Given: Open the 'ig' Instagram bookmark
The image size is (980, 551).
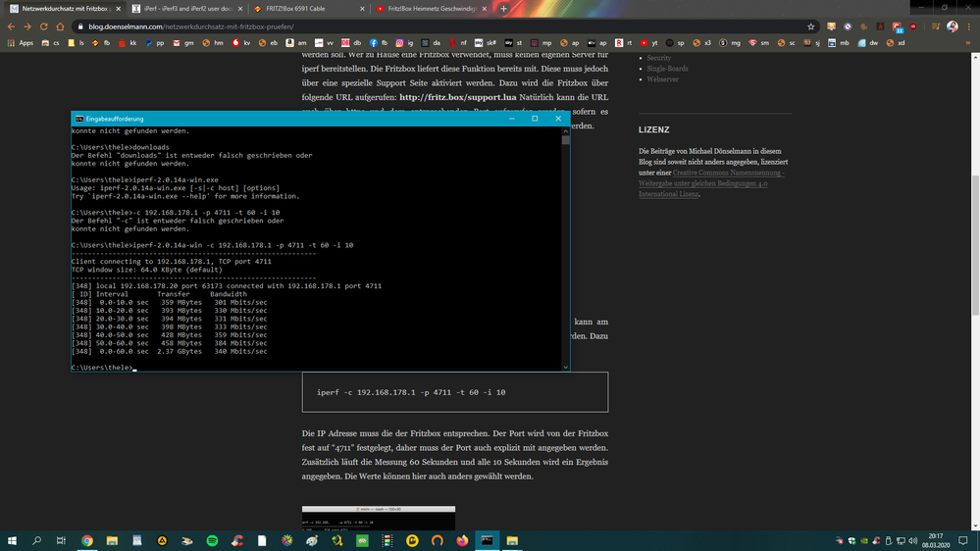Looking at the screenshot, I should click(x=405, y=43).
